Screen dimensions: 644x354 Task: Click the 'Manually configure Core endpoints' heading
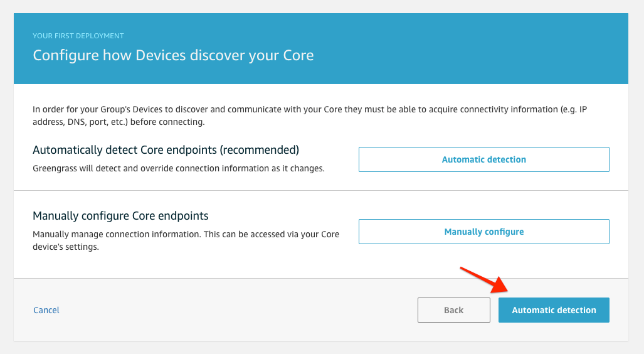120,216
